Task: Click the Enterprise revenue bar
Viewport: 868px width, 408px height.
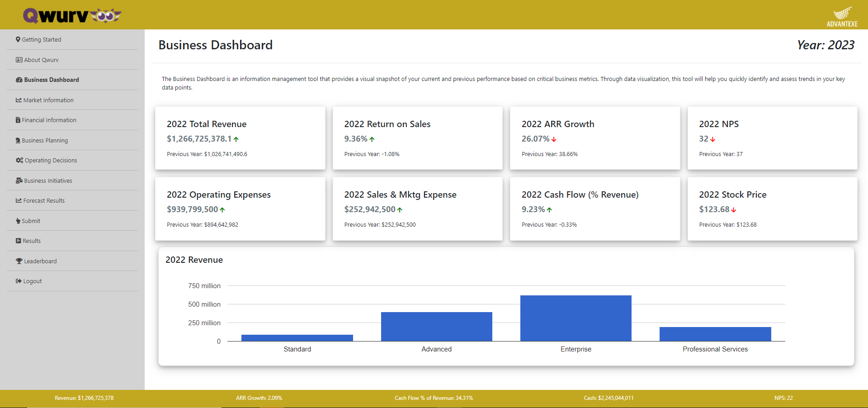Action: tap(576, 318)
